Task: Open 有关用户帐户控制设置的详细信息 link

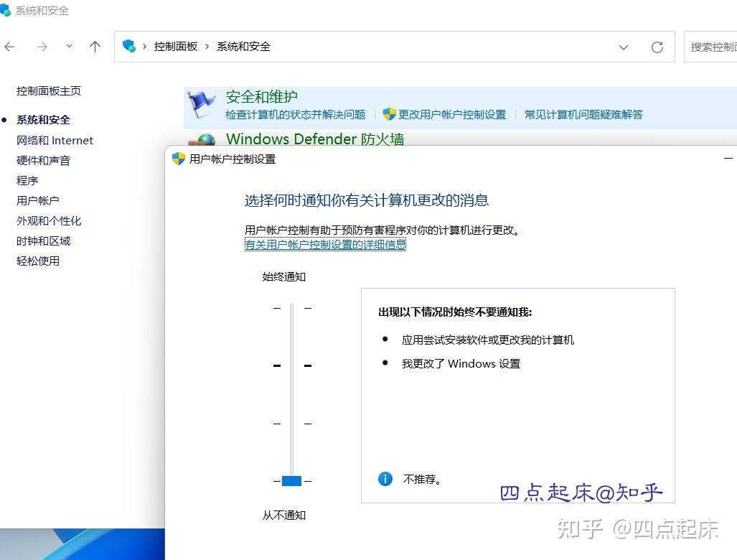Action: coord(324,244)
